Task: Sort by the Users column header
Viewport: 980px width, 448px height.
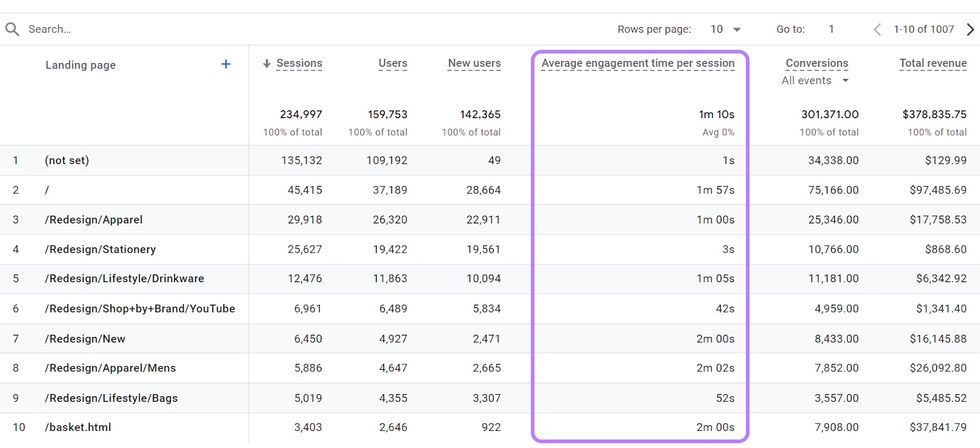Action: tap(393, 64)
